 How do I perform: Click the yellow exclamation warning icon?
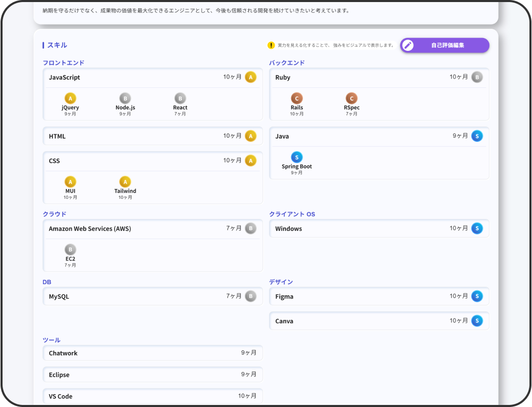pyautogui.click(x=271, y=45)
